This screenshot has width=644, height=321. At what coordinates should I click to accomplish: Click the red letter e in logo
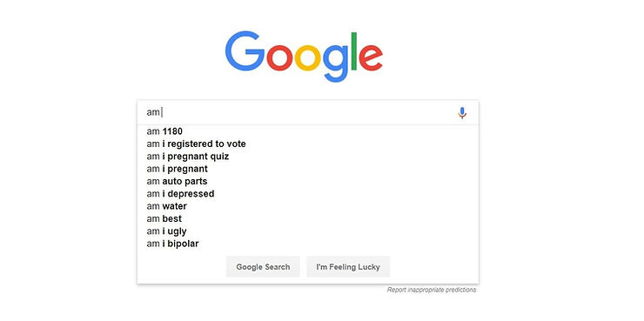(371, 57)
